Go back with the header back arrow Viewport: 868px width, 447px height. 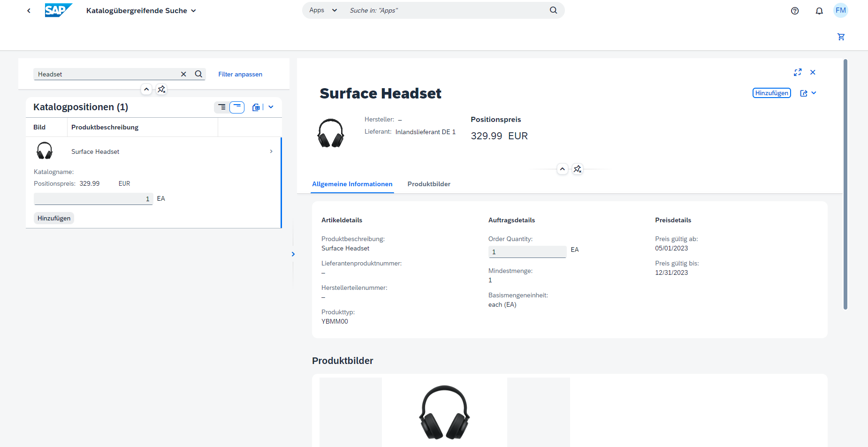tap(29, 10)
